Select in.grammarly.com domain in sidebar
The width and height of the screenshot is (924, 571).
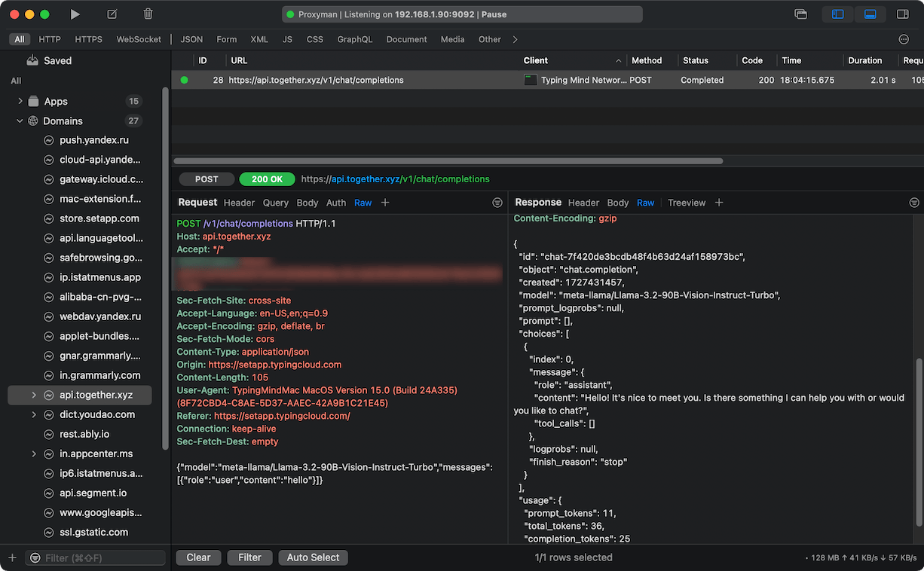tap(100, 375)
